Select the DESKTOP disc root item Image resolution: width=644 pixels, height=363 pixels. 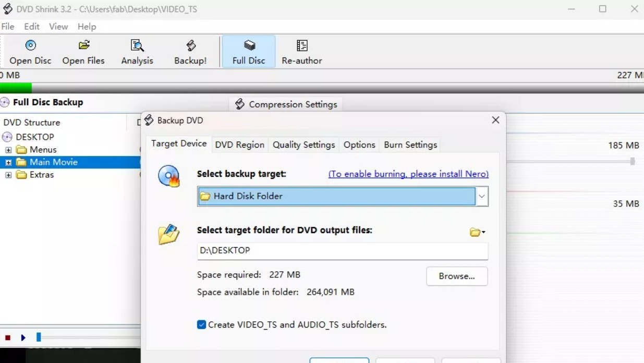pos(28,137)
